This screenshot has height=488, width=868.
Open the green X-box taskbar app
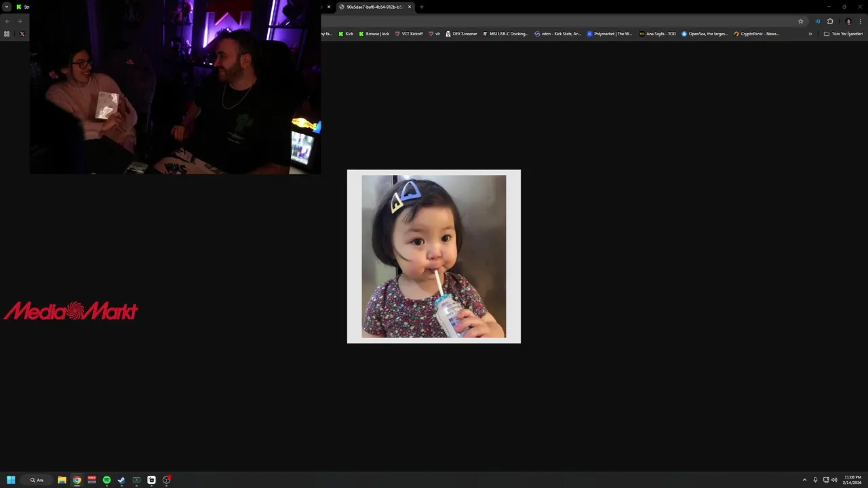tap(136, 480)
